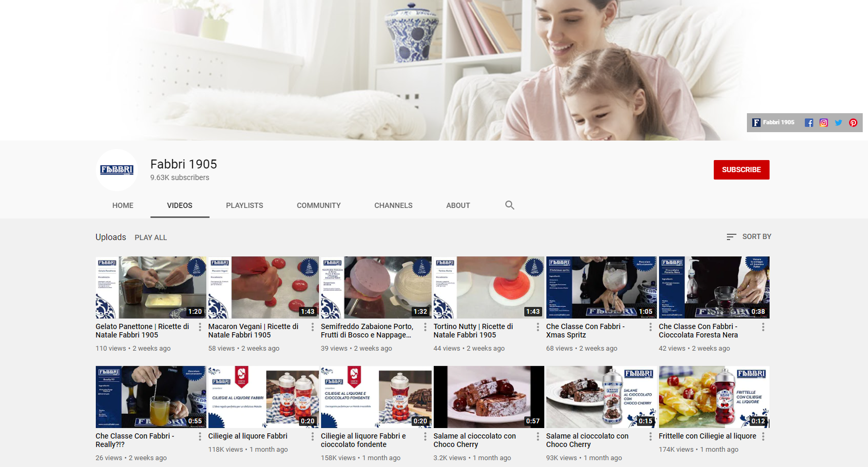Image resolution: width=868 pixels, height=467 pixels.
Task: Open options menu for Che Classe Really?!? video
Action: coord(200,436)
